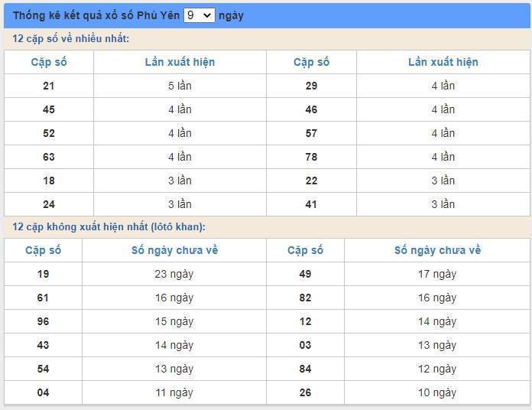Select the '17 ngày' cell
532x410 pixels.
437,274
